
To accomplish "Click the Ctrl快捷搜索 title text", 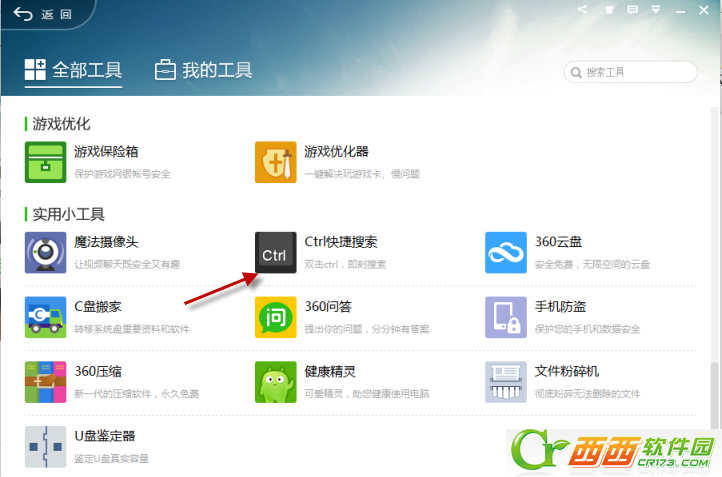I will (341, 242).
